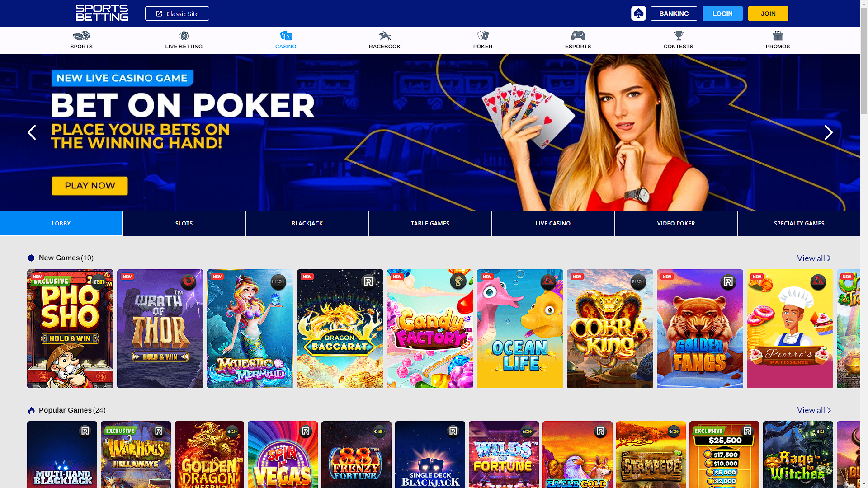
Task: Click the Play Now button
Action: [x=90, y=186]
